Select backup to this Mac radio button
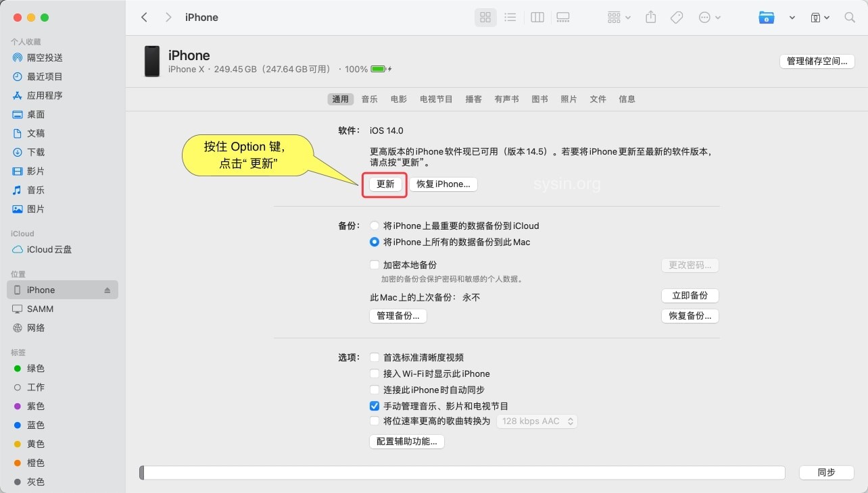Screen dimensions: 868x493 tap(375, 242)
